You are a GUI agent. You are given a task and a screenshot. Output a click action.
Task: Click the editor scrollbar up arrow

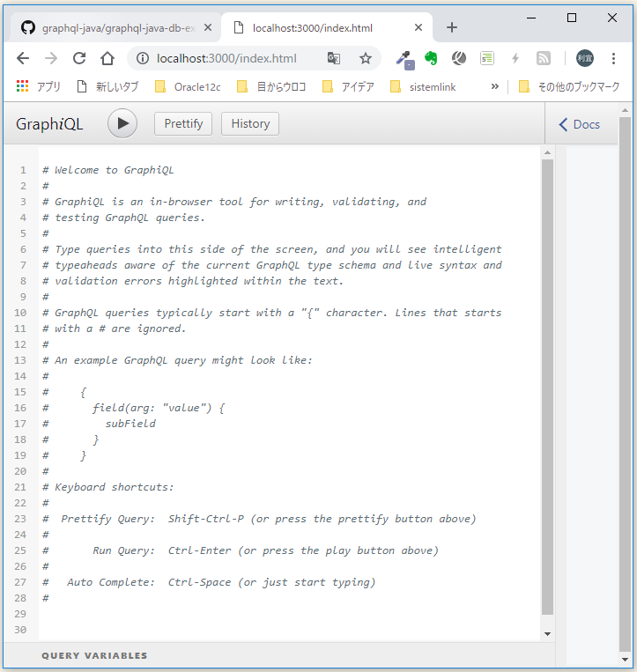coord(547,152)
